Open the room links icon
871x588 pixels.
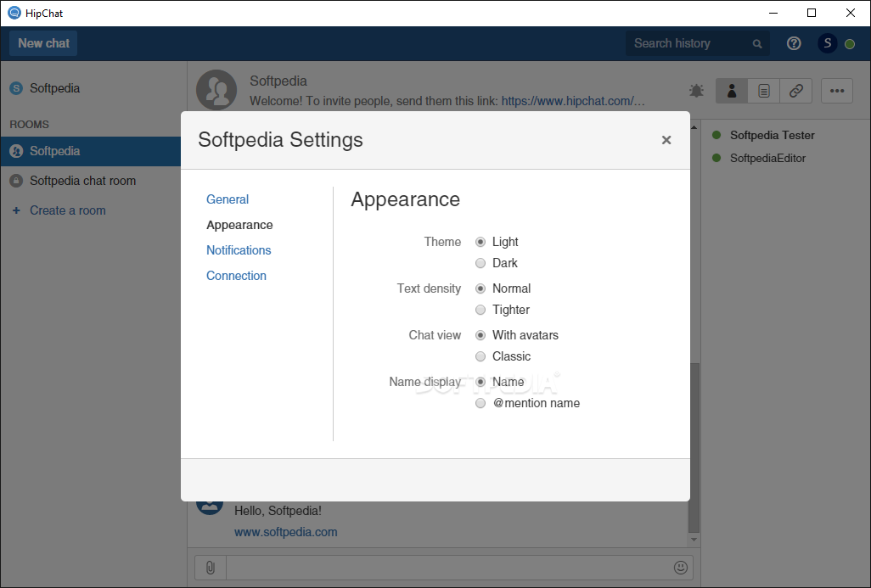(796, 91)
